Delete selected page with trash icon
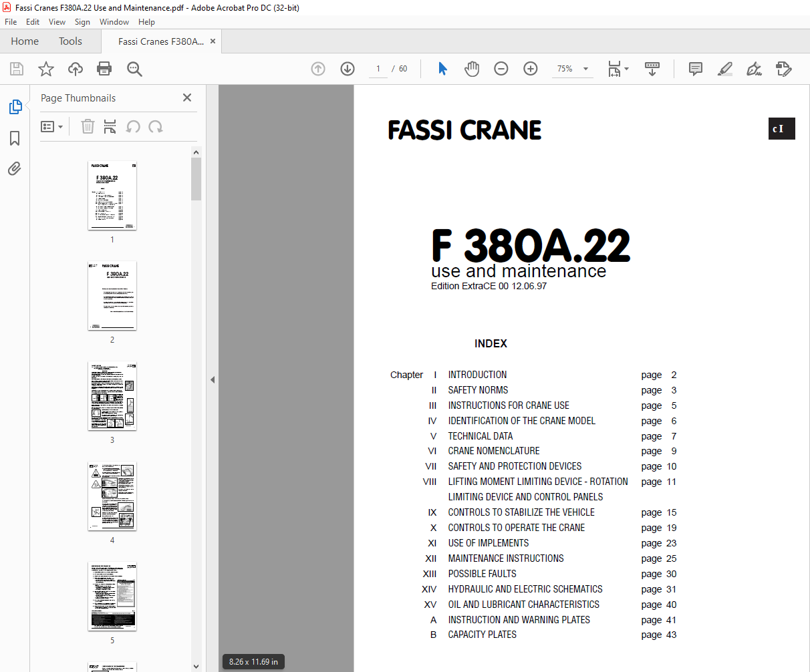Image resolution: width=810 pixels, height=672 pixels. [88, 126]
